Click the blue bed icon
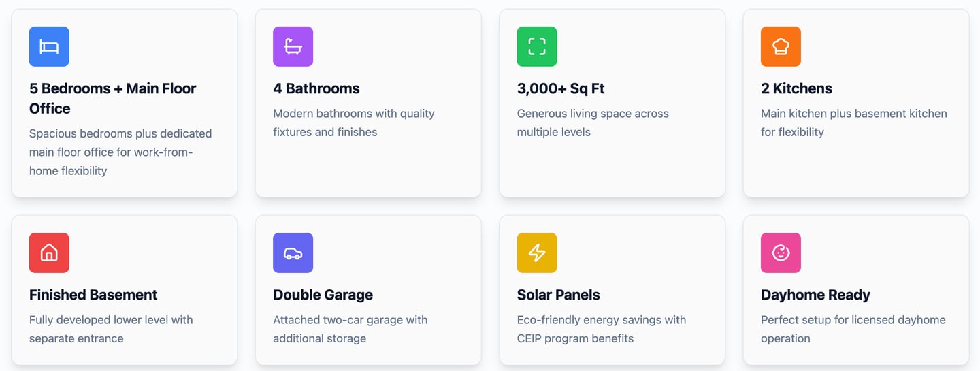This screenshot has width=980, height=371. [49, 46]
